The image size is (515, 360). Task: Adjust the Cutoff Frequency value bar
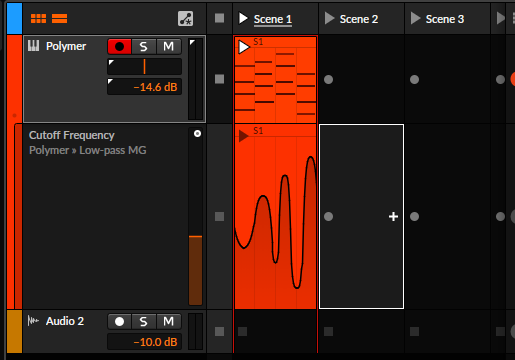tap(195, 217)
